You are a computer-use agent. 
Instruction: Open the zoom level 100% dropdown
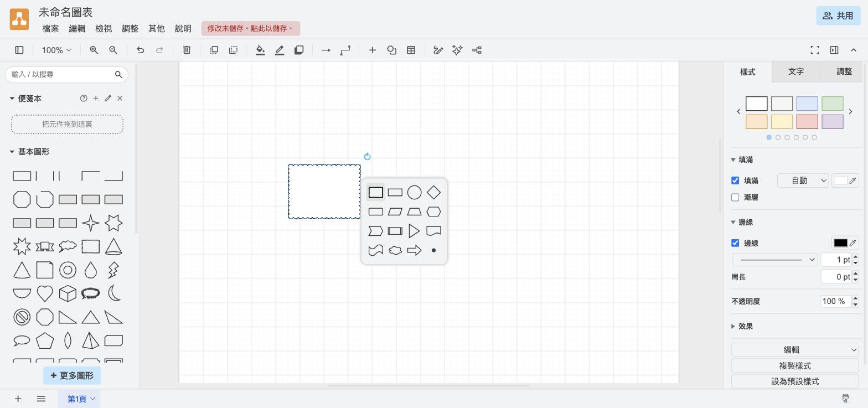tap(56, 50)
